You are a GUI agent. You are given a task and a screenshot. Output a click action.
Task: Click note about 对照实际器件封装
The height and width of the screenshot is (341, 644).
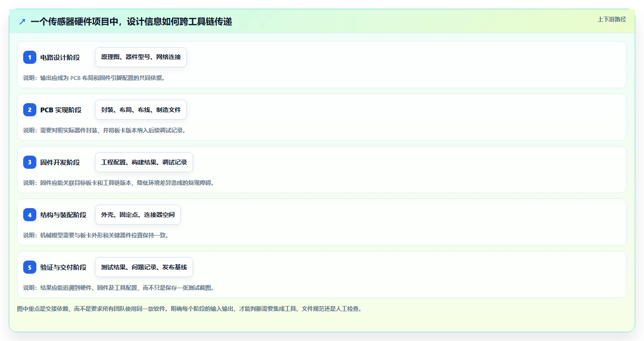(104, 130)
